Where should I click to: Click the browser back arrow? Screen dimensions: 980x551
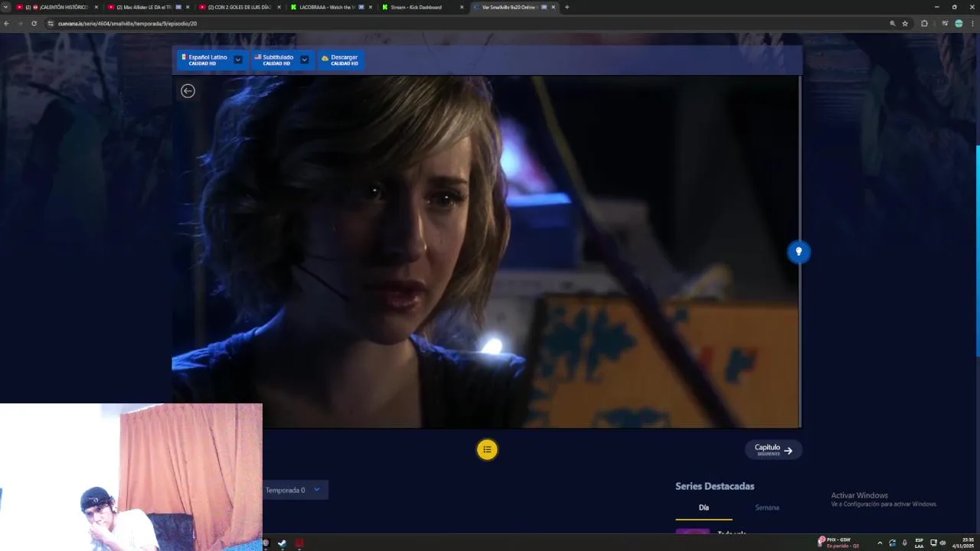(6, 24)
